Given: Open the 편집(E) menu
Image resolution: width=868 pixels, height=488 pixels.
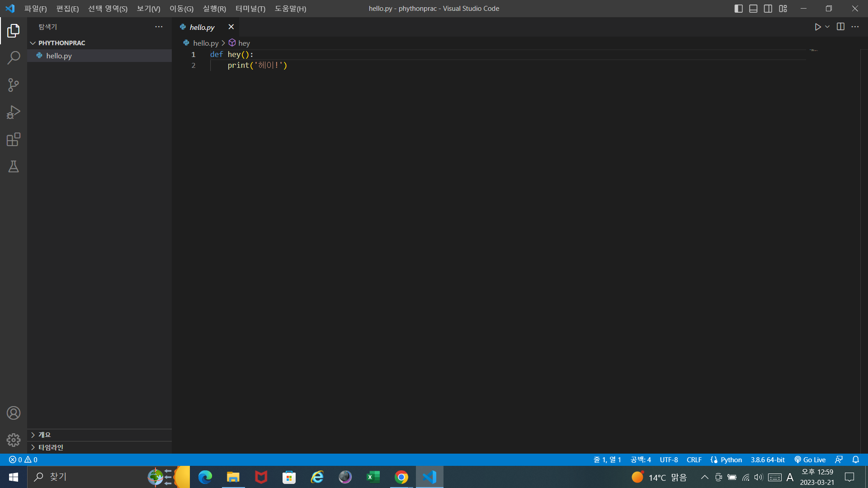Looking at the screenshot, I should 67,9.
